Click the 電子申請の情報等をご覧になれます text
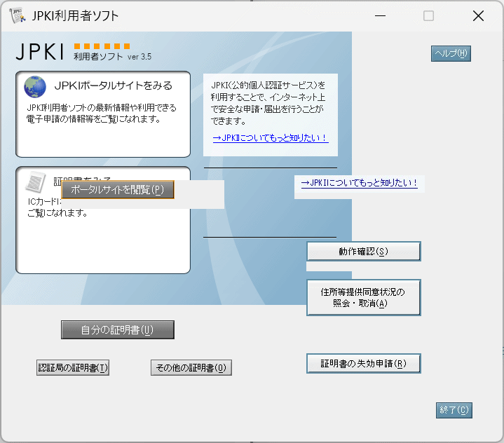 tap(93, 119)
